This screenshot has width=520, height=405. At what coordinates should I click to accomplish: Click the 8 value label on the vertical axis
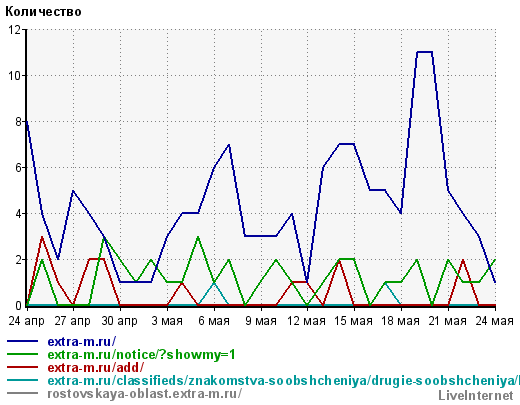click(x=18, y=122)
